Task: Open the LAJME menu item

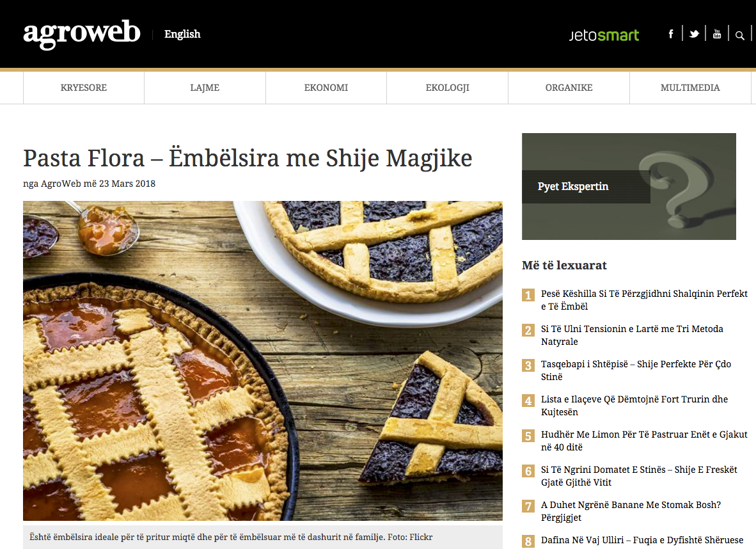Action: 205,87
